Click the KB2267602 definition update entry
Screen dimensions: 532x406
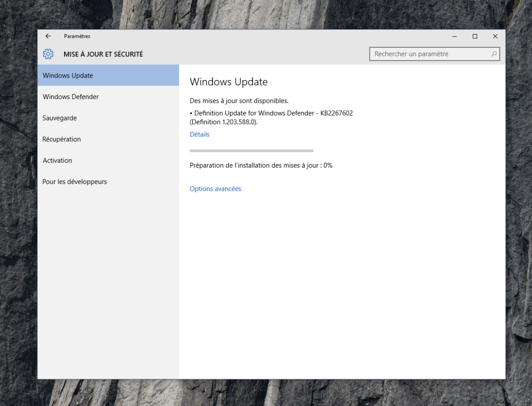tap(271, 117)
